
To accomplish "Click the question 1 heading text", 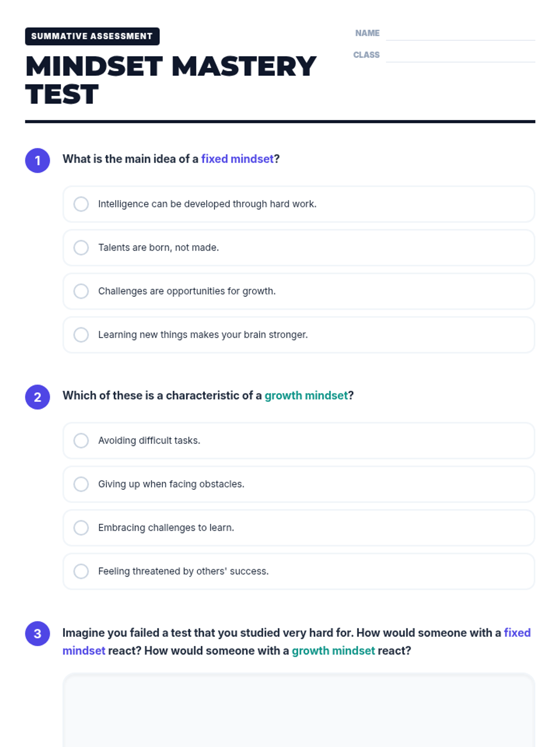I will (171, 159).
